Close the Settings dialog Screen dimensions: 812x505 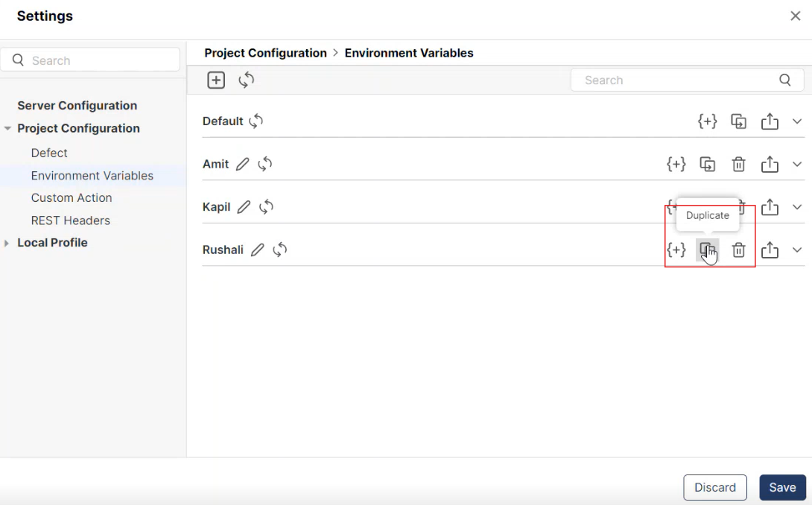(796, 16)
